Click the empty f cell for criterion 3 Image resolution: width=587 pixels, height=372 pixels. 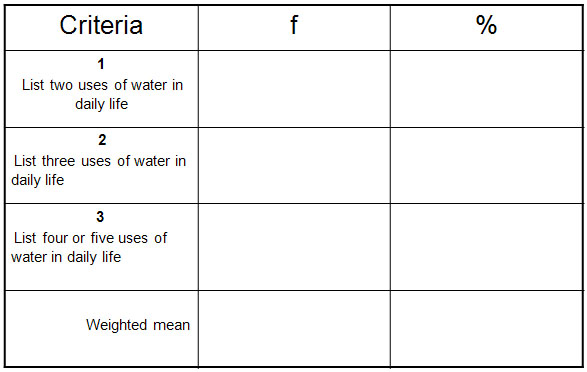coord(294,247)
